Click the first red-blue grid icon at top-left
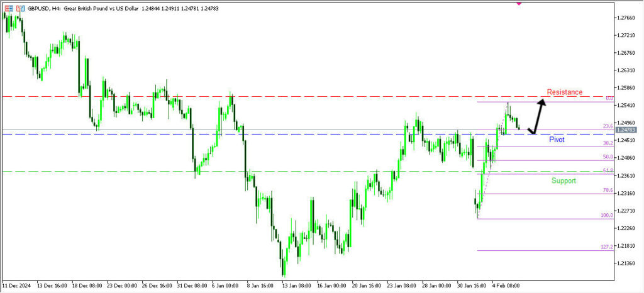This screenshot has height=293, width=644. 9,9
